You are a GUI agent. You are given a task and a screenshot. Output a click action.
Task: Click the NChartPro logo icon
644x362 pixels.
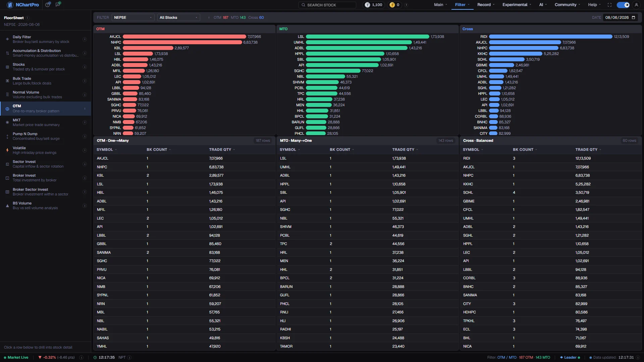(10, 5)
